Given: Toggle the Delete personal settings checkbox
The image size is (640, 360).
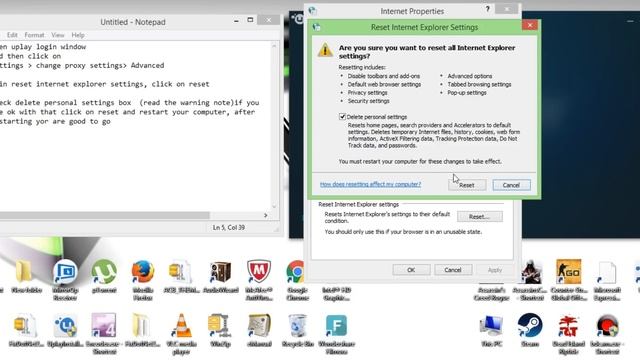Looking at the screenshot, I should pos(342,117).
